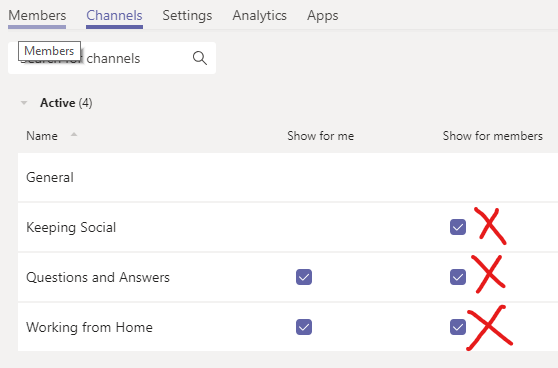The width and height of the screenshot is (558, 368).
Task: Open the Working from Home channel
Action: point(89,327)
